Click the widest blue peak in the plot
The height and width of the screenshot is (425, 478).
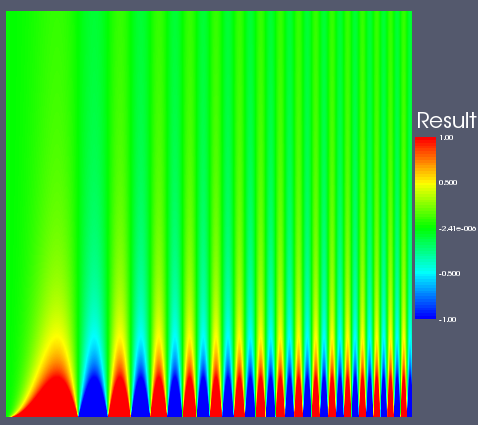(94, 398)
